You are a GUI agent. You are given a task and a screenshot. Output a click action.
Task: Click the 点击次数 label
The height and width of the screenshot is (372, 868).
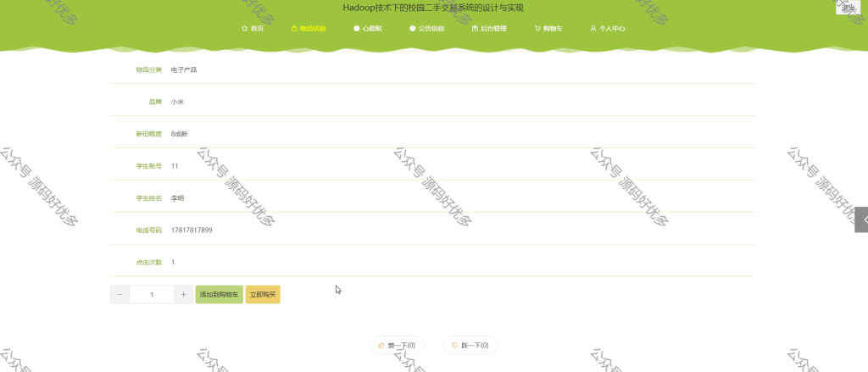[149, 263]
